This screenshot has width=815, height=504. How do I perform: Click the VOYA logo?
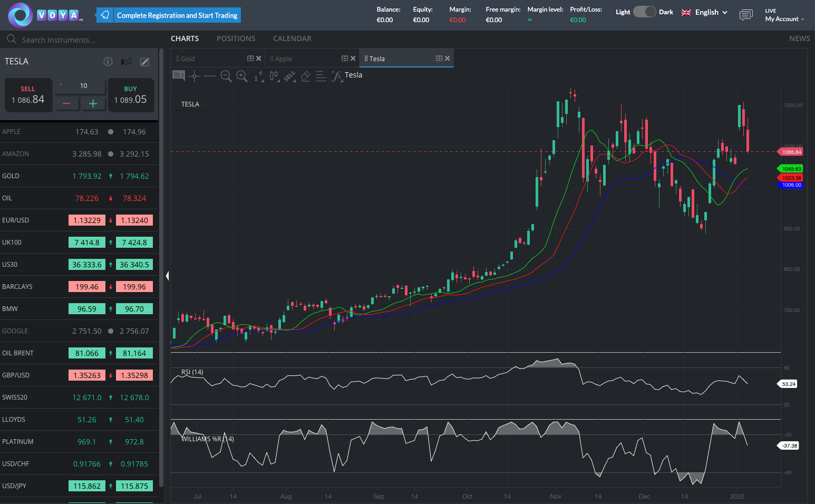point(45,15)
